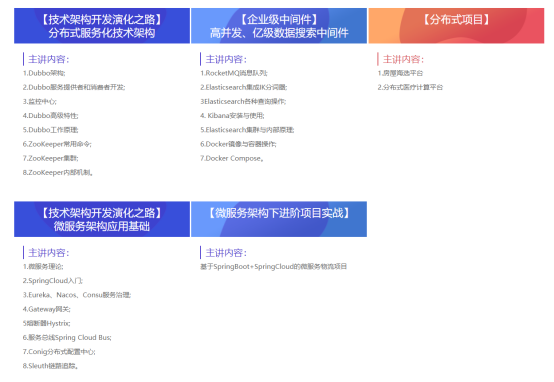Select the first item under 分布式项目
Viewport: 554px width, 382px height.
click(x=400, y=73)
